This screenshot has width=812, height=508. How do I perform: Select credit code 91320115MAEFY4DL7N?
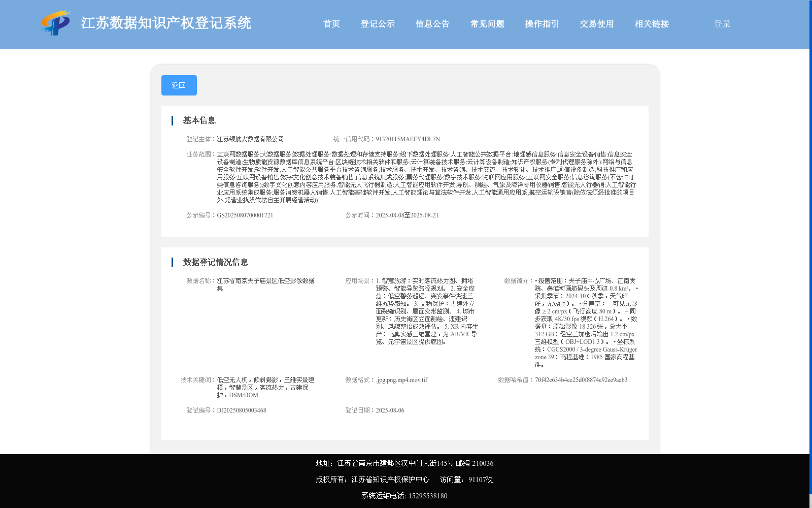click(x=408, y=139)
